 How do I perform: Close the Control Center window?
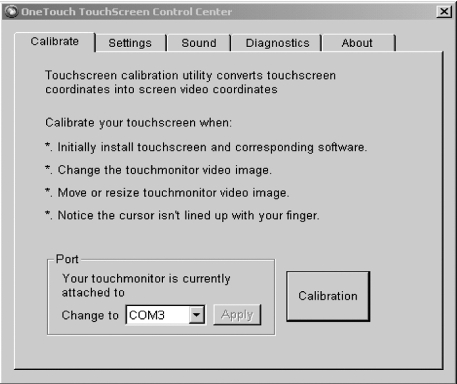[x=444, y=12]
